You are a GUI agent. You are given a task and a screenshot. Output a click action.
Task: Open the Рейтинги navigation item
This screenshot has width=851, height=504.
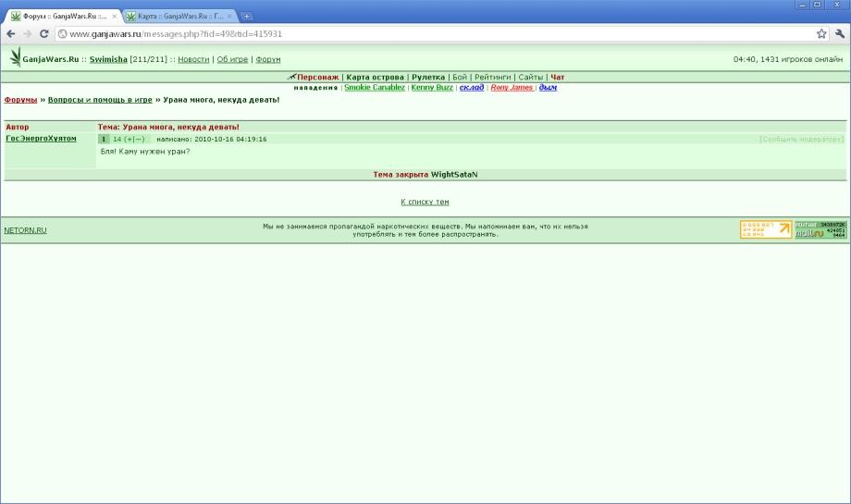tap(493, 77)
